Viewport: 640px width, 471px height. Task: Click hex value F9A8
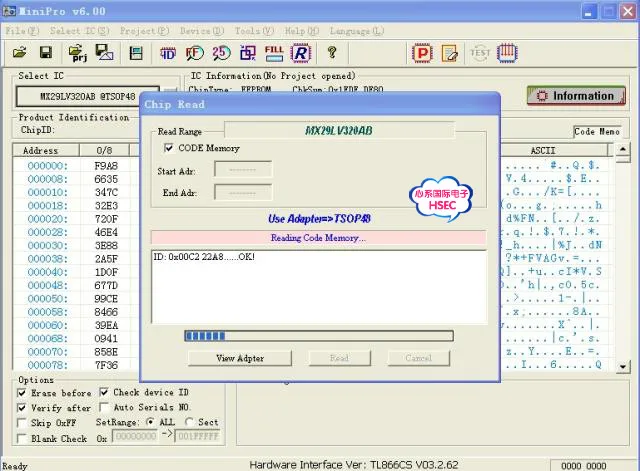[x=106, y=166]
